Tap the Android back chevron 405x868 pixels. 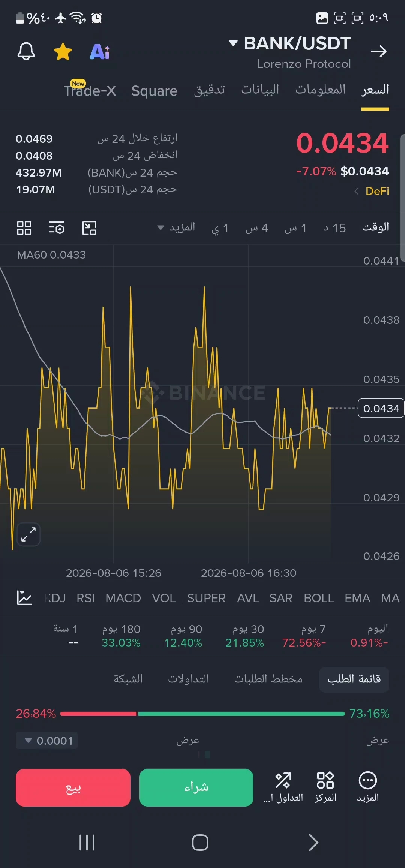coord(313,843)
